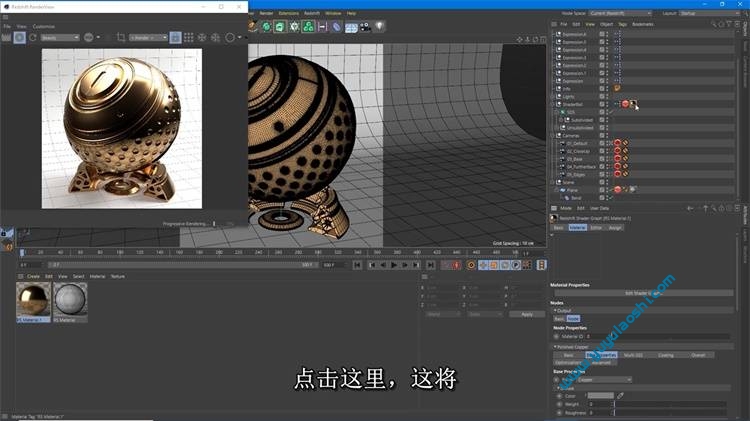This screenshot has height=421, width=750.
Task: Open Bookmarks menu in Object Manager
Action: coord(642,24)
